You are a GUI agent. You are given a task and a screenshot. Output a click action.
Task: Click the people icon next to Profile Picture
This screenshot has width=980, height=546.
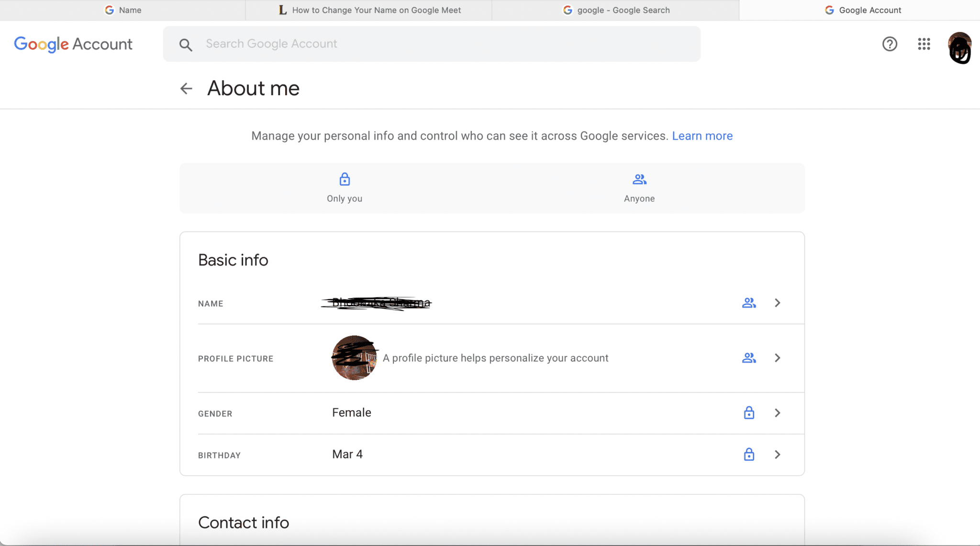coord(748,358)
